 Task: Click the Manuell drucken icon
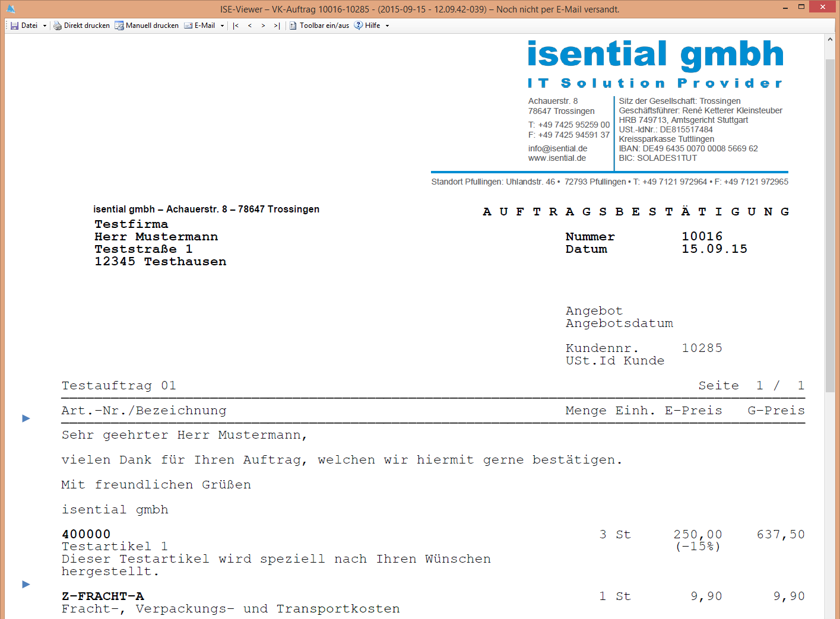(119, 26)
